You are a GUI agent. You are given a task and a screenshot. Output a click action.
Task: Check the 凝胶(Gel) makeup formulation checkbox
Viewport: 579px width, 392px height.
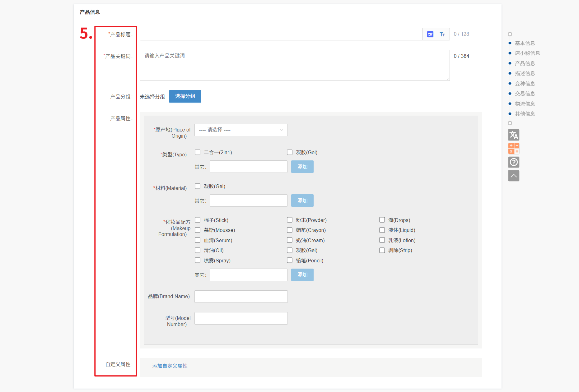coord(290,250)
